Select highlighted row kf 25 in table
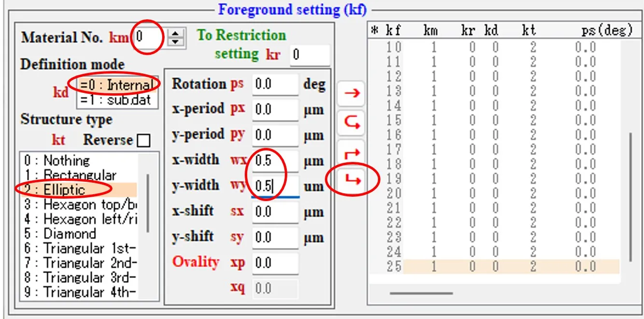 click(x=495, y=266)
